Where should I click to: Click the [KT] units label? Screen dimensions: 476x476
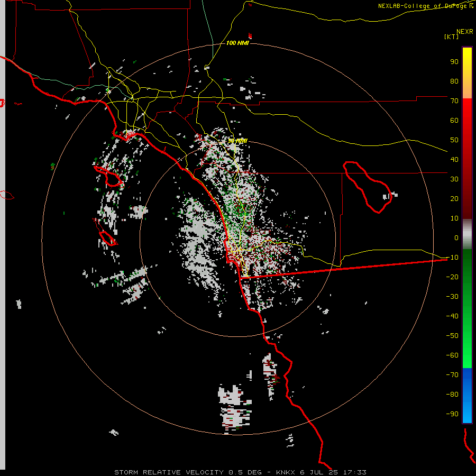point(451,36)
